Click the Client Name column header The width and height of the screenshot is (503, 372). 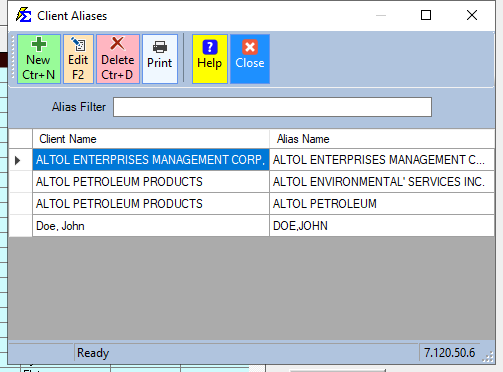click(x=151, y=139)
